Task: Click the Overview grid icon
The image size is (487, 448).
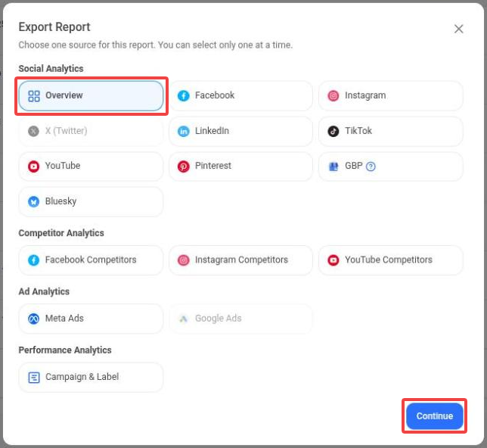Action: point(34,96)
